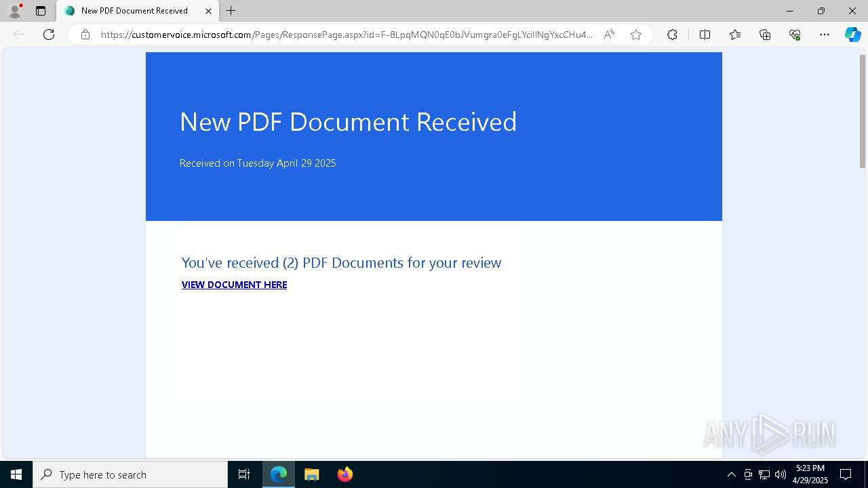
Task: Open the tab actions menu icon
Action: [41, 11]
